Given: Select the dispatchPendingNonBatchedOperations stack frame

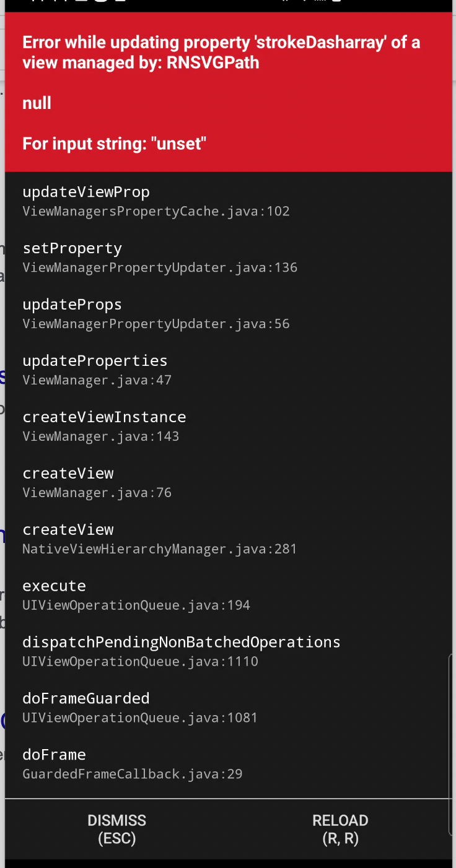Looking at the screenshot, I should coord(182,650).
